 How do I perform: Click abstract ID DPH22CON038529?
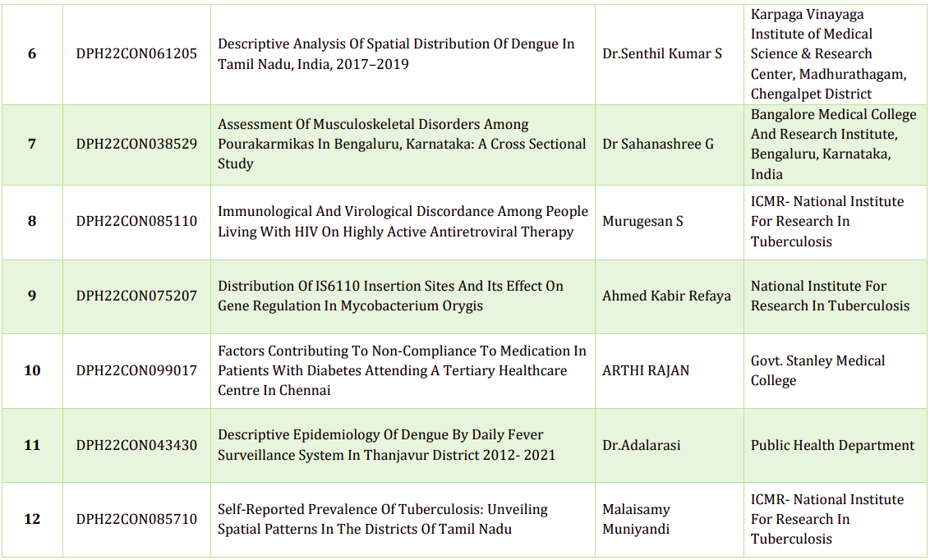click(136, 145)
